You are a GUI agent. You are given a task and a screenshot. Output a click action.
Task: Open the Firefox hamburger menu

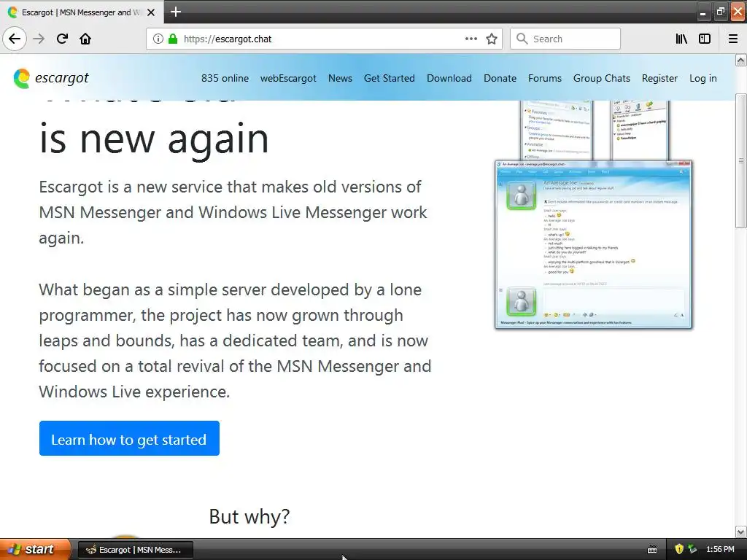(x=733, y=39)
